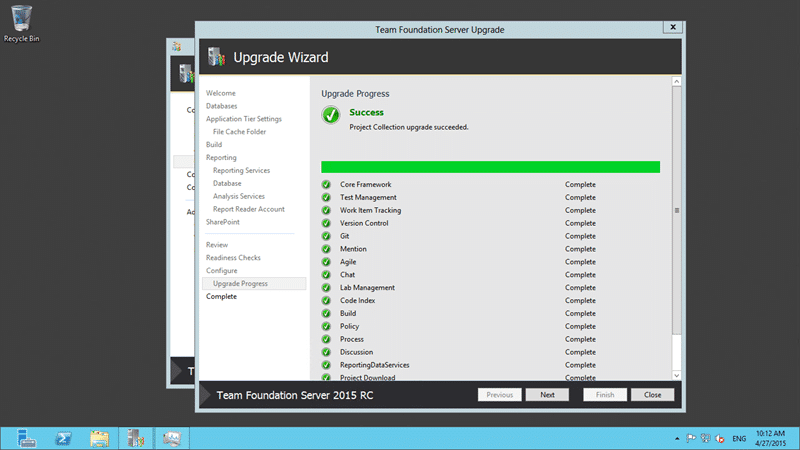
Task: Select the Build step in the sidebar
Action: tap(214, 144)
